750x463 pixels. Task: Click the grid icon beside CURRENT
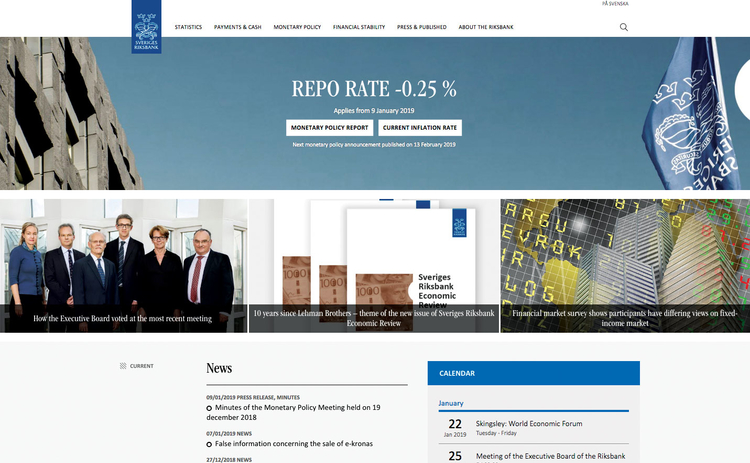pos(123,366)
